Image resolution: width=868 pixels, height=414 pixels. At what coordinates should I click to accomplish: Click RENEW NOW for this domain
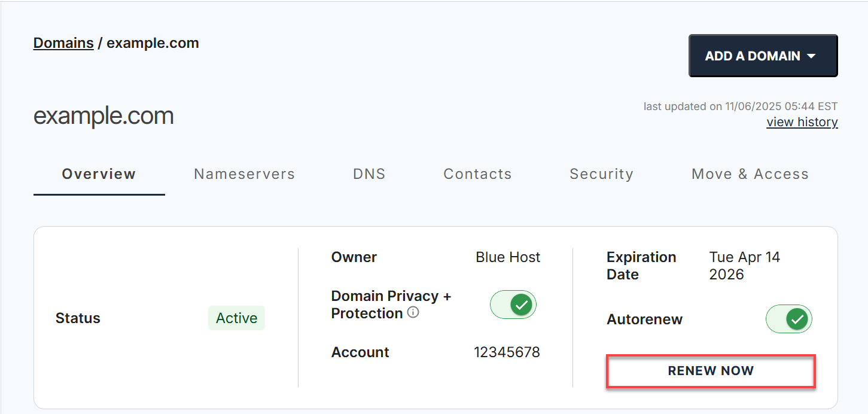pos(711,371)
